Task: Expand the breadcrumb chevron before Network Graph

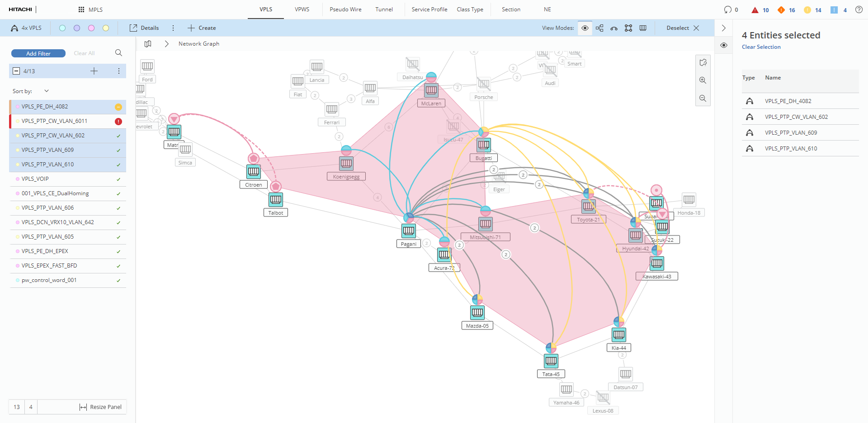Action: [x=166, y=44]
